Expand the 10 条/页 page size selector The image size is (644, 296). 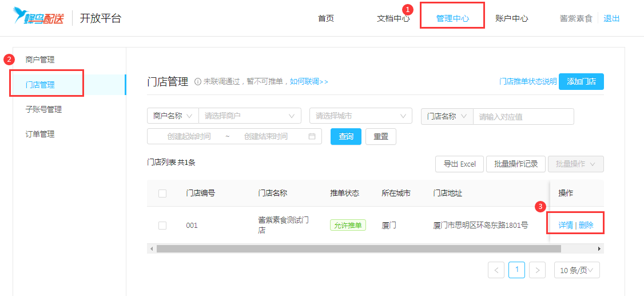[577, 270]
